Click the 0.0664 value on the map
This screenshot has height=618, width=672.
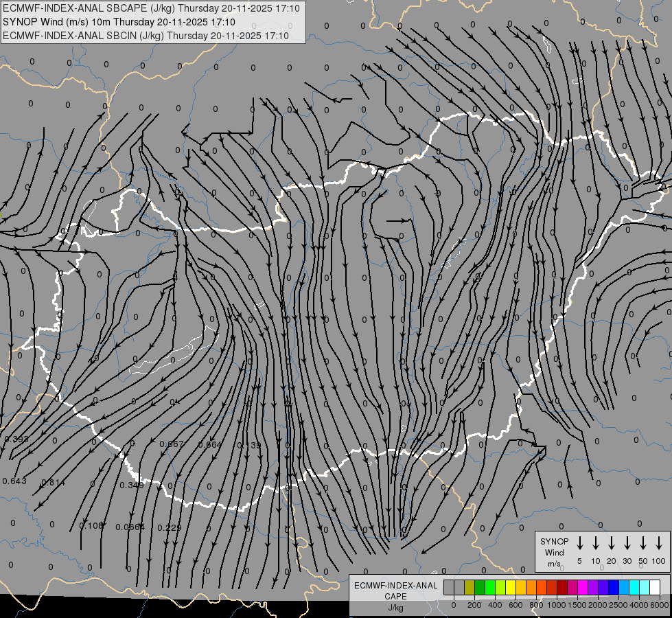tap(130, 527)
